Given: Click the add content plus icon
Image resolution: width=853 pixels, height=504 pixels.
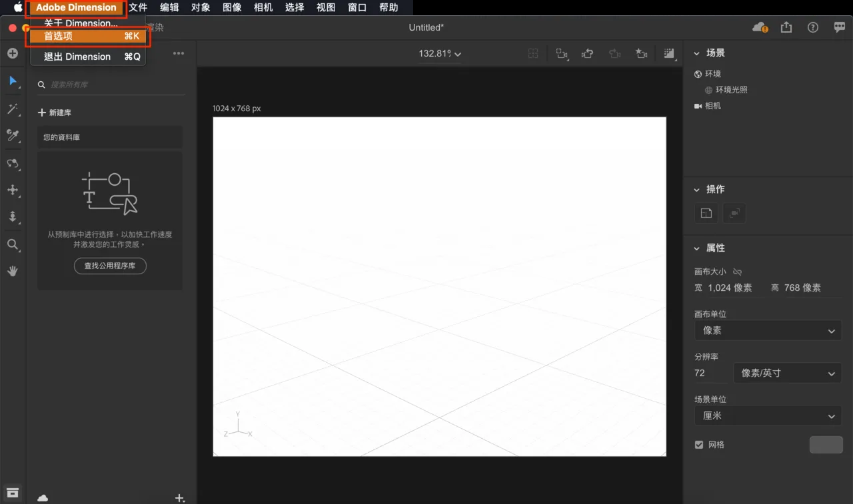Looking at the screenshot, I should [13, 53].
